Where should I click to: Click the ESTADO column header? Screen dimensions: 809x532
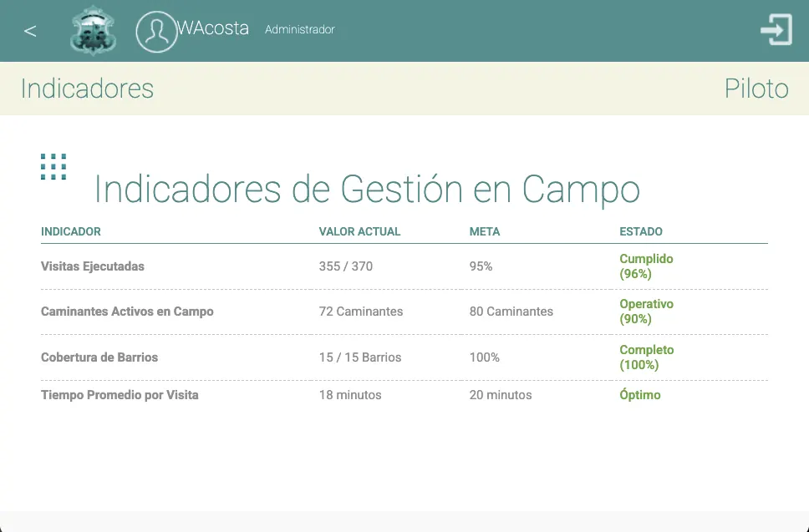[641, 231]
